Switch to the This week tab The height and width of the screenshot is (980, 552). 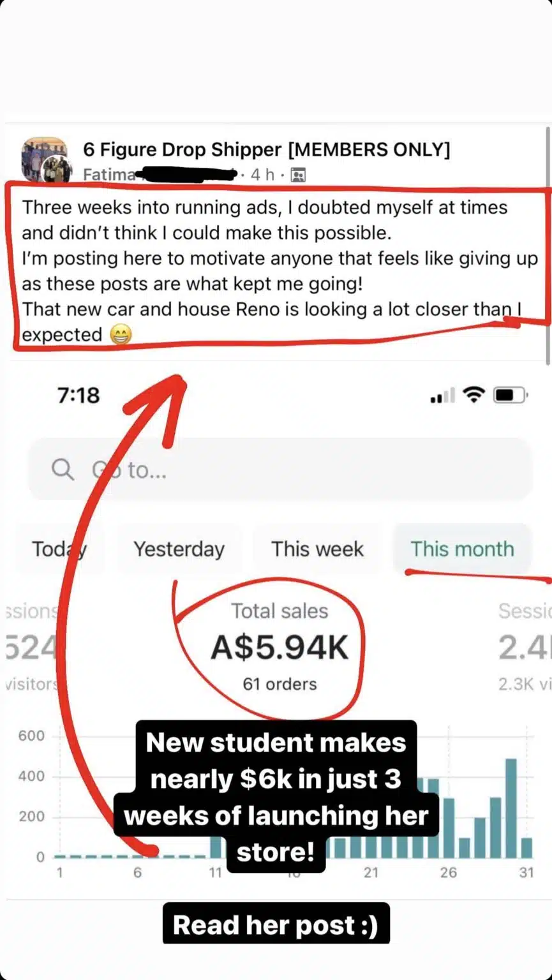(x=317, y=549)
